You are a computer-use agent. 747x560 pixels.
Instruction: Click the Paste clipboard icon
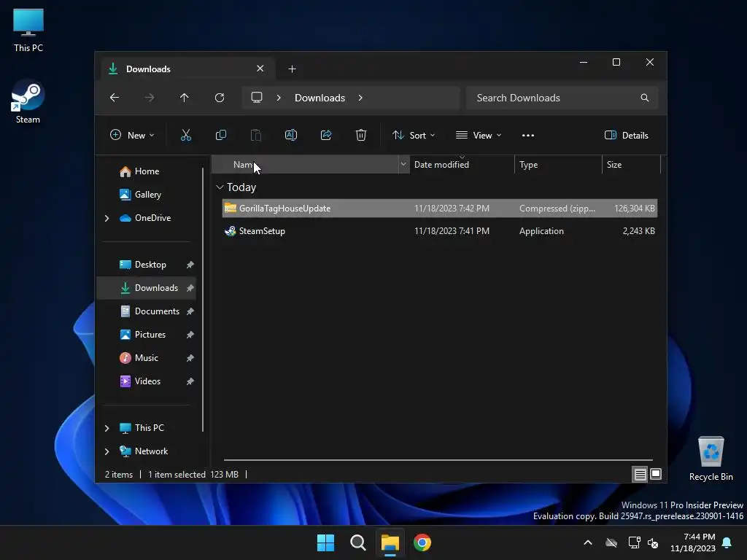pyautogui.click(x=256, y=135)
